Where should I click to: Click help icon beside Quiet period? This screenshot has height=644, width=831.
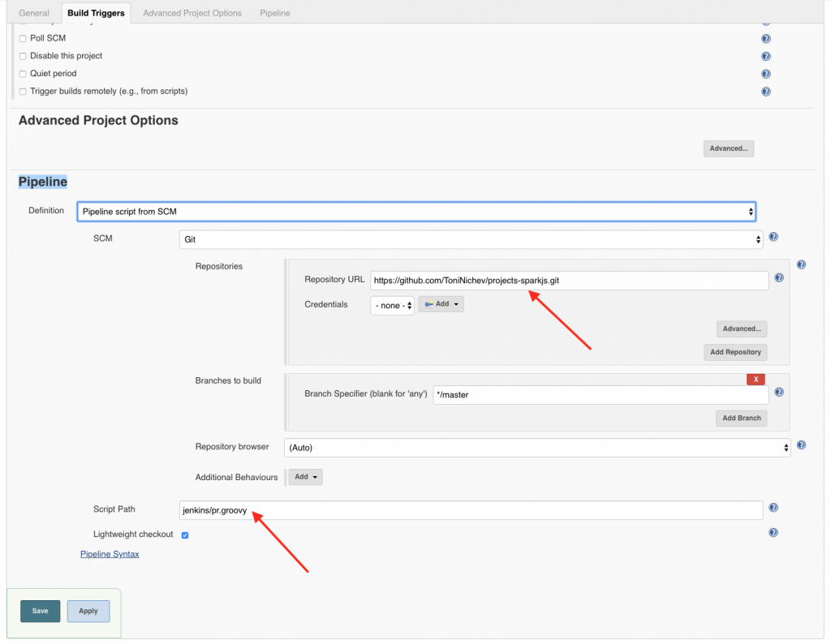(x=765, y=74)
